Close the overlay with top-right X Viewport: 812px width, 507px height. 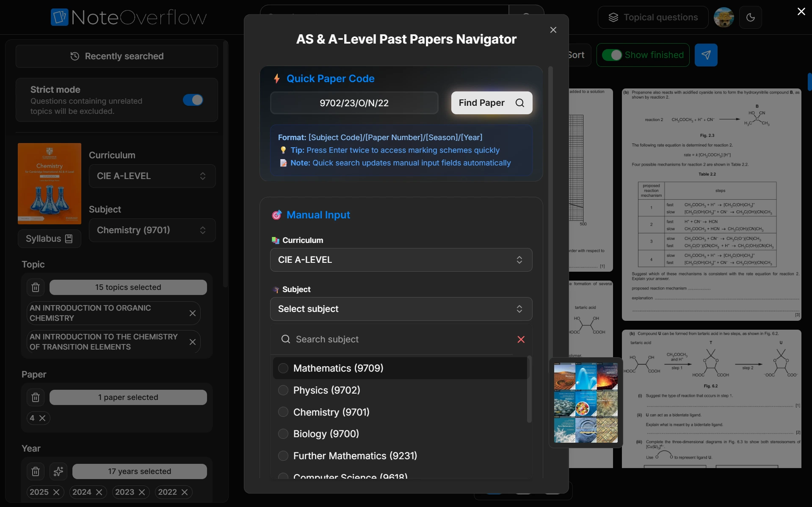click(x=801, y=11)
